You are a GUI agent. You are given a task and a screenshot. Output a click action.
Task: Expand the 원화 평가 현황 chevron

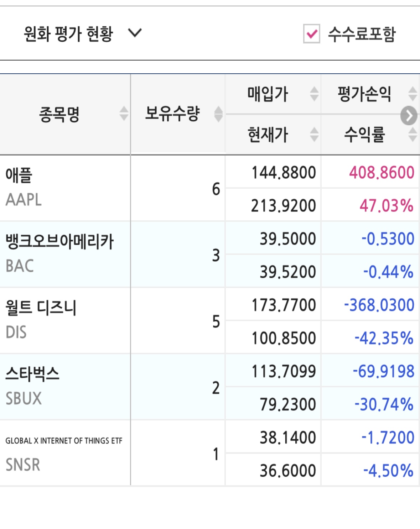coord(135,33)
